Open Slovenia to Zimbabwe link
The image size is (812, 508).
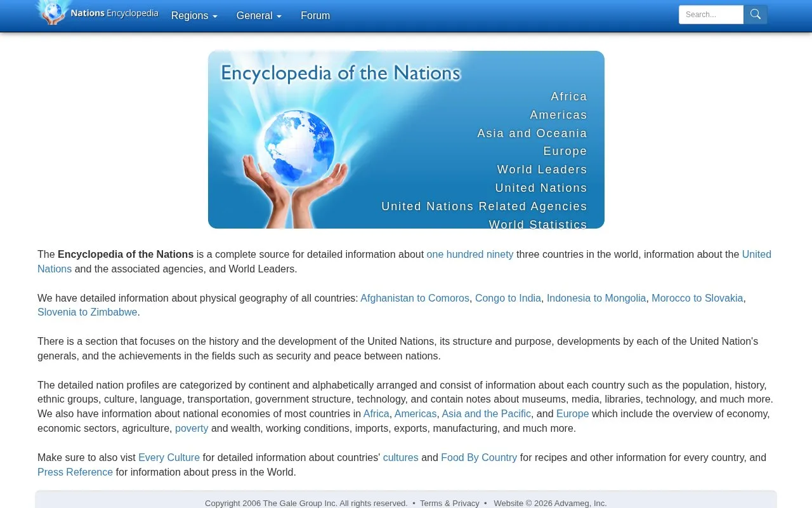(x=88, y=312)
